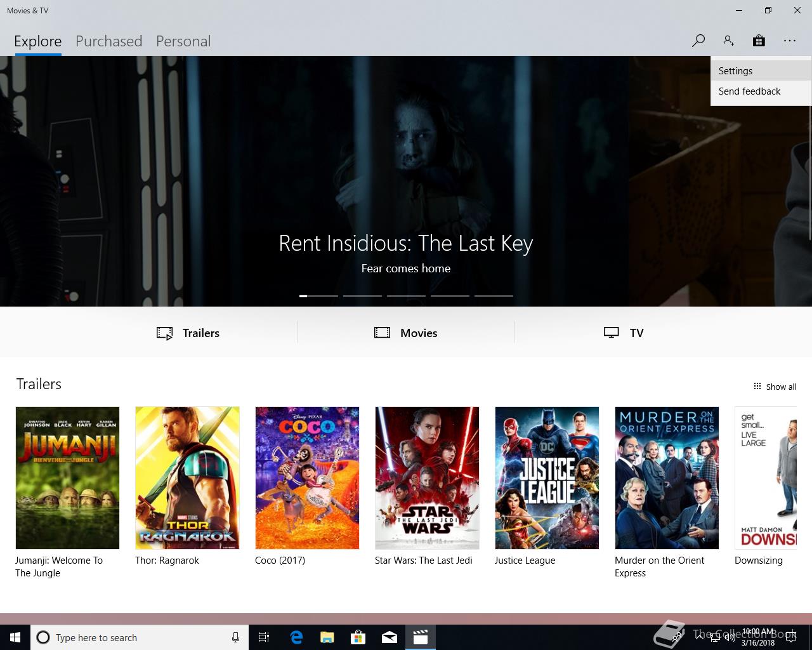Screen dimensions: 812x650
Task: Choose Send feedback in the menu
Action: [x=761, y=91]
